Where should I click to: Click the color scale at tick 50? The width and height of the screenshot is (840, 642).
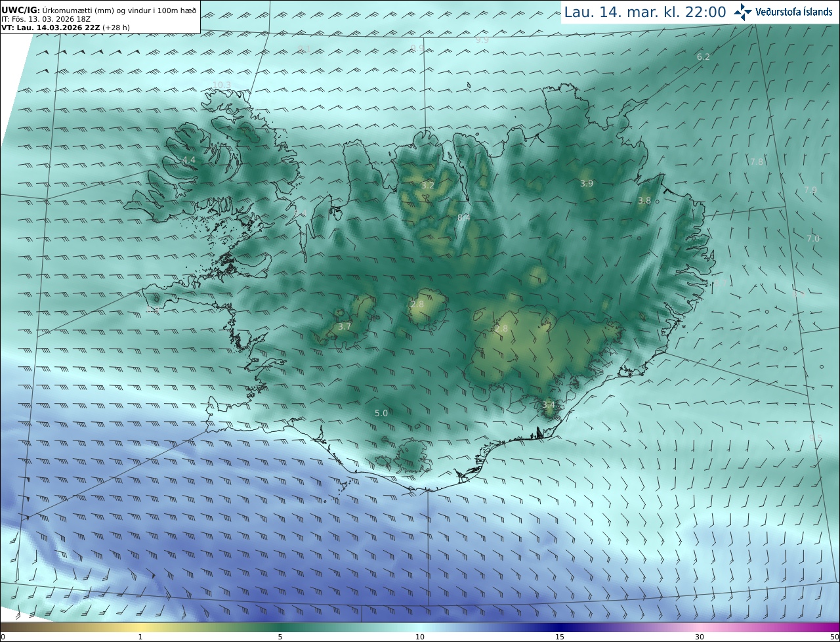coord(835,637)
